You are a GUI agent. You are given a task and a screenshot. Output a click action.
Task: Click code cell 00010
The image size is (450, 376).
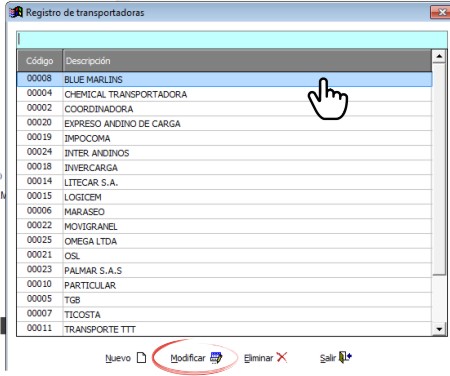[39, 284]
